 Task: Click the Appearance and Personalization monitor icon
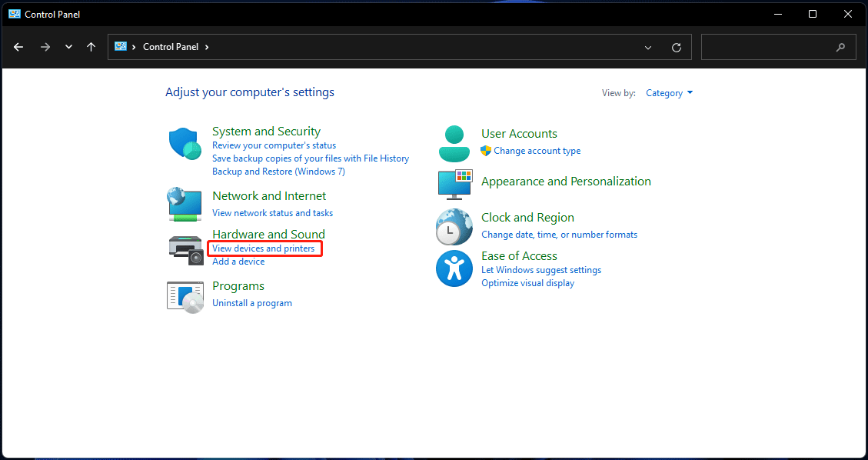pyautogui.click(x=454, y=185)
